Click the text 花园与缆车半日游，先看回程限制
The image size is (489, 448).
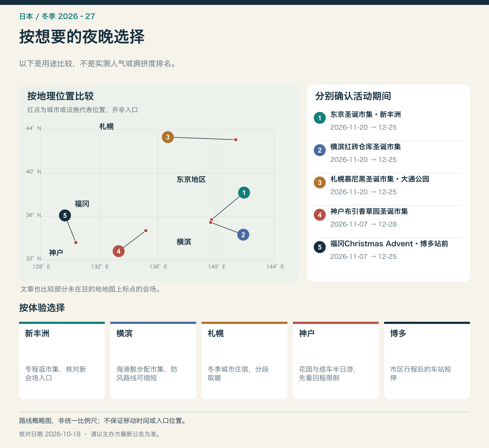click(x=327, y=374)
